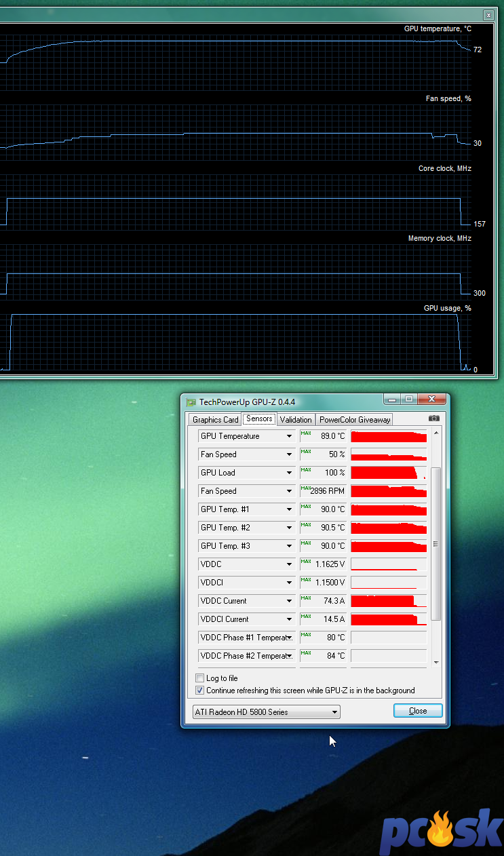Viewport: 504px width, 856px height.
Task: Click the MAX indicator beside 74.3 A
Action: pyautogui.click(x=306, y=598)
